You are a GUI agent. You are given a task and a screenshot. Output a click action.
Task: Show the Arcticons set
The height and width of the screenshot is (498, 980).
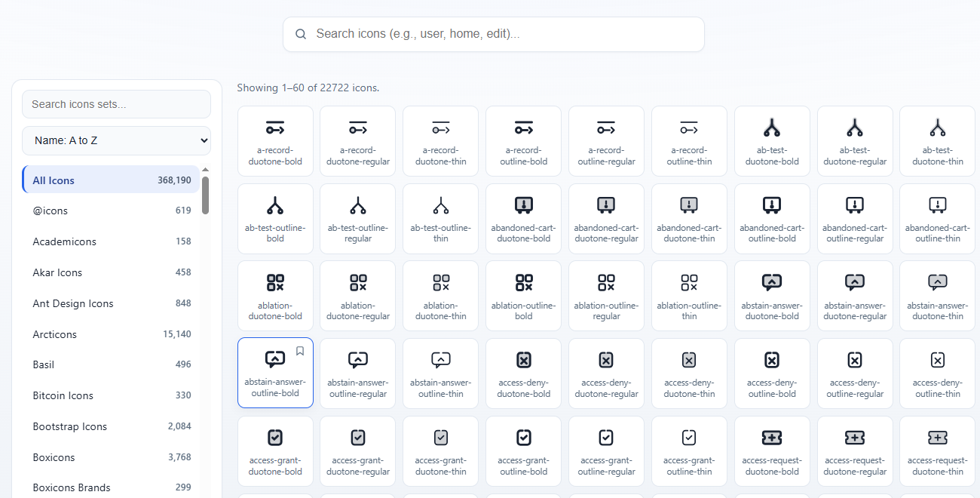(x=111, y=334)
